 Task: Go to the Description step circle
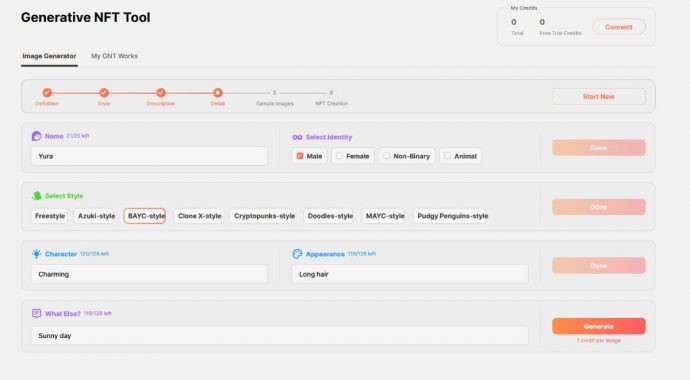(161, 93)
